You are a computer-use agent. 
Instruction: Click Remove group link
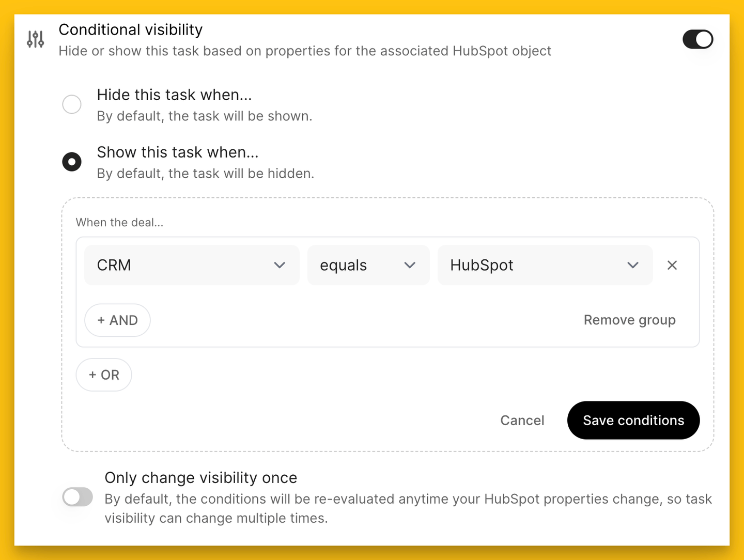pos(629,320)
